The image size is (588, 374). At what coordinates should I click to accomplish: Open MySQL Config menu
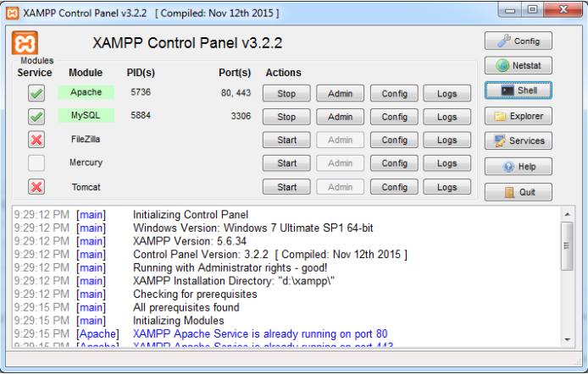tap(394, 117)
